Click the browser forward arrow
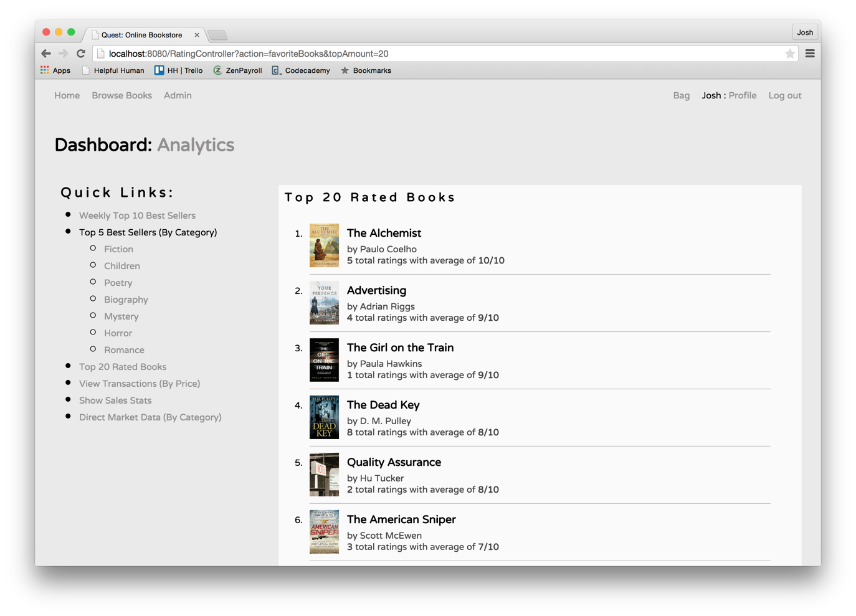The width and height of the screenshot is (856, 616). 63,54
